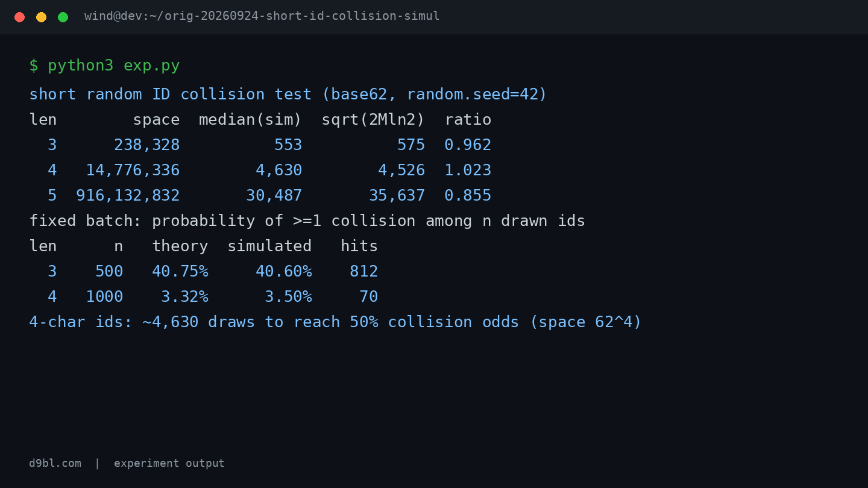
Task: Click the 'fixed batch: probability' description line
Action: click(x=307, y=221)
